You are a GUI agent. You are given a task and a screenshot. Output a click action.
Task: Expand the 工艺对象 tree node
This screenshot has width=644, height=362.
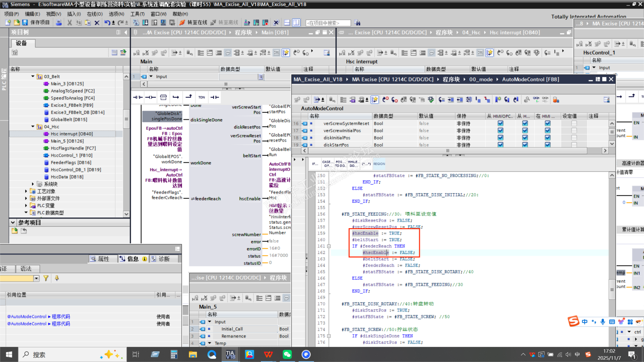pyautogui.click(x=26, y=191)
